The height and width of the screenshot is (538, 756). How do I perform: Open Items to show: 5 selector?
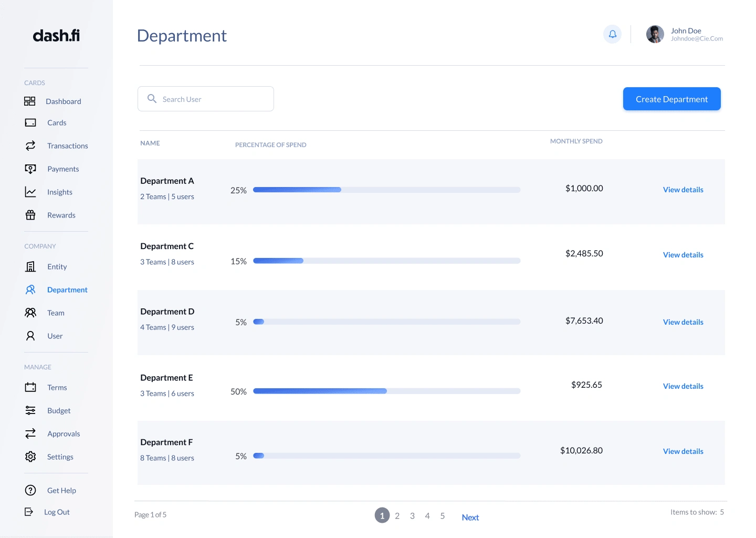697,512
